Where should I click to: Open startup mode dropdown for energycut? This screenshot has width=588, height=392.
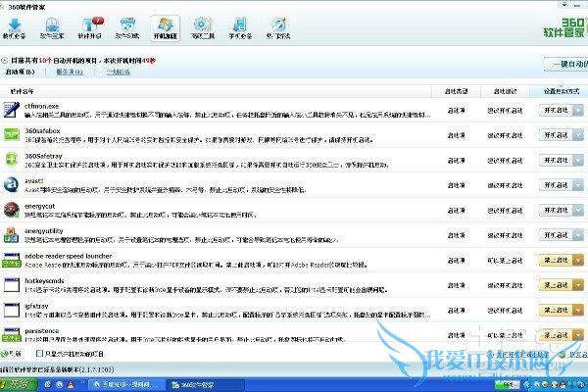tap(578, 210)
